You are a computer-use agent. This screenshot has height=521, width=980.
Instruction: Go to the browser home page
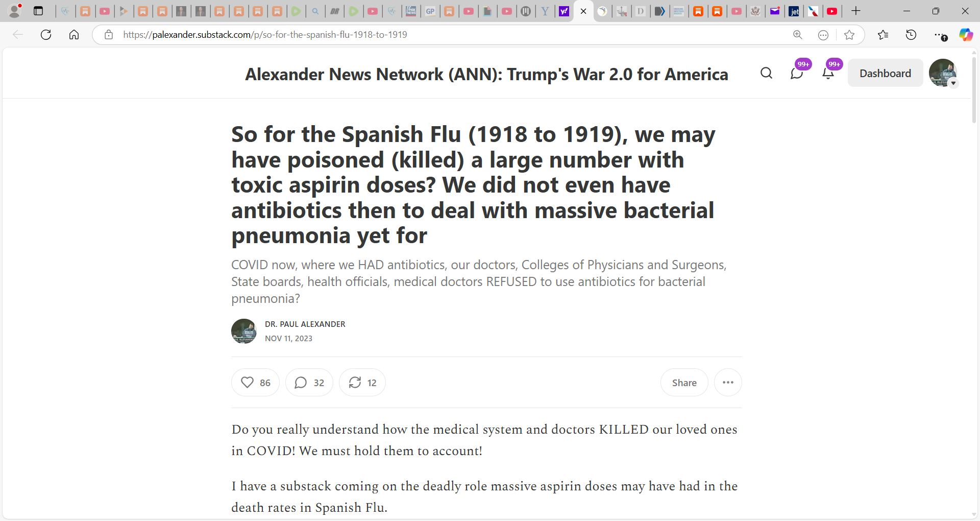pyautogui.click(x=74, y=35)
